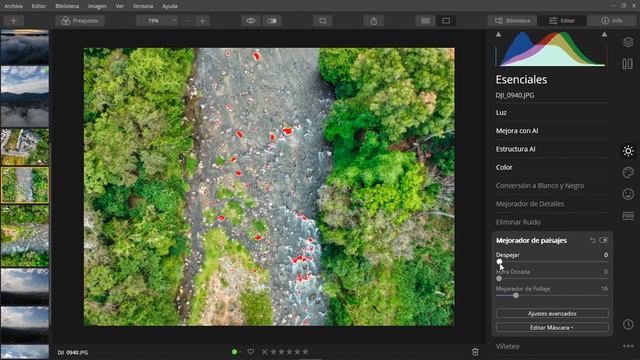This screenshot has width=640, height=360.
Task: Switch to the Editar tab
Action: click(562, 21)
